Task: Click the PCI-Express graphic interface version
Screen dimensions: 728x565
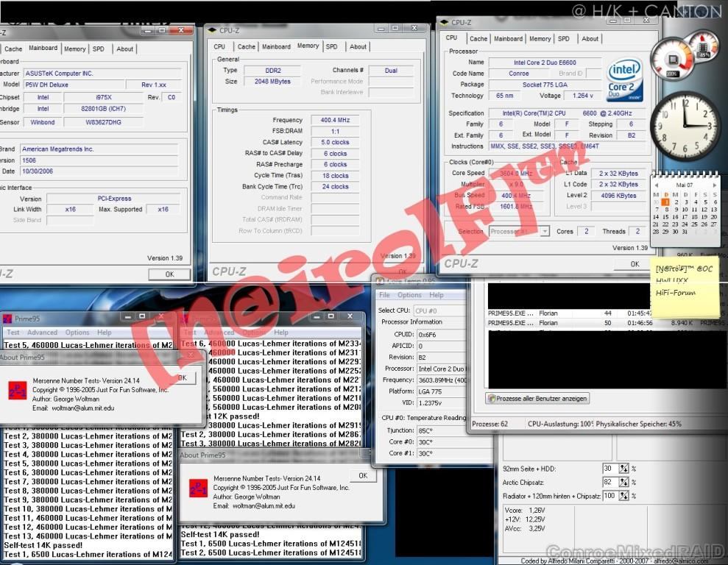Action: (x=114, y=199)
